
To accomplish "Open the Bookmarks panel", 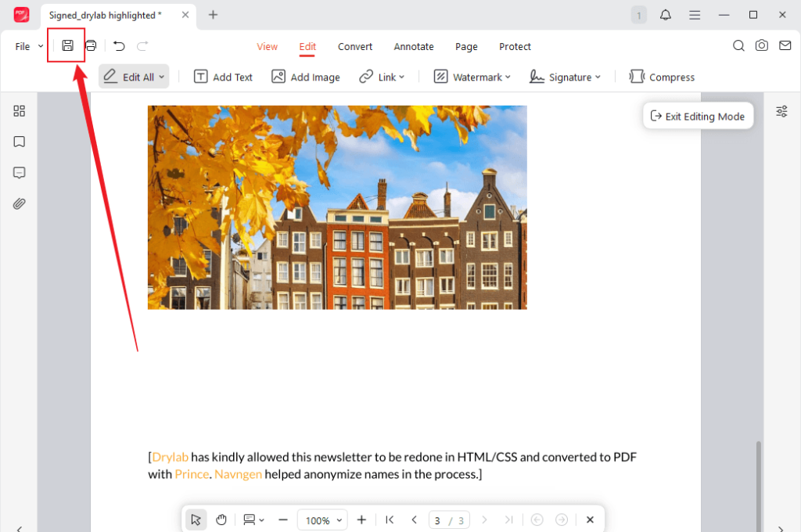I will click(x=19, y=142).
